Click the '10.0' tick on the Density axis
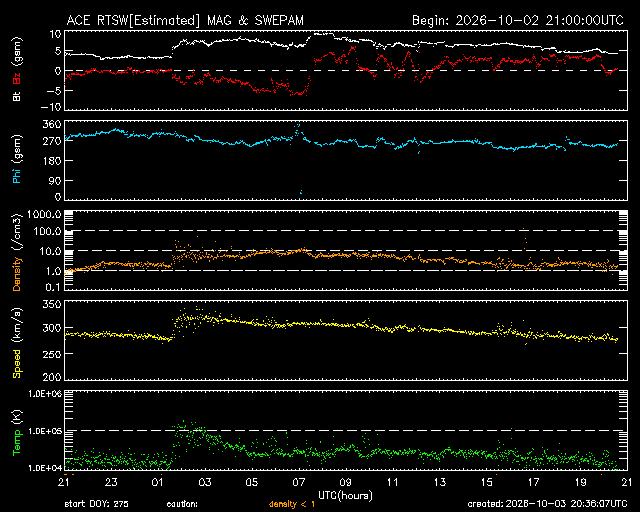 [x=50, y=252]
